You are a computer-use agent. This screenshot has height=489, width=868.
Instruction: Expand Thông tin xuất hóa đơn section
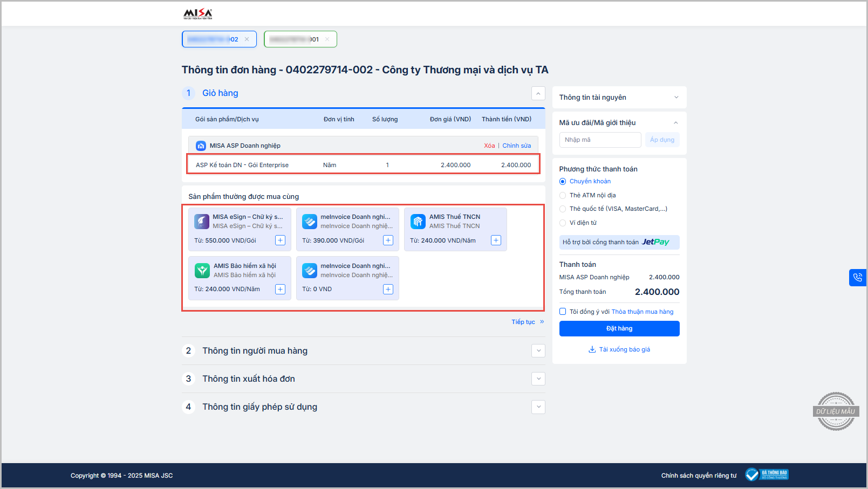(x=538, y=379)
